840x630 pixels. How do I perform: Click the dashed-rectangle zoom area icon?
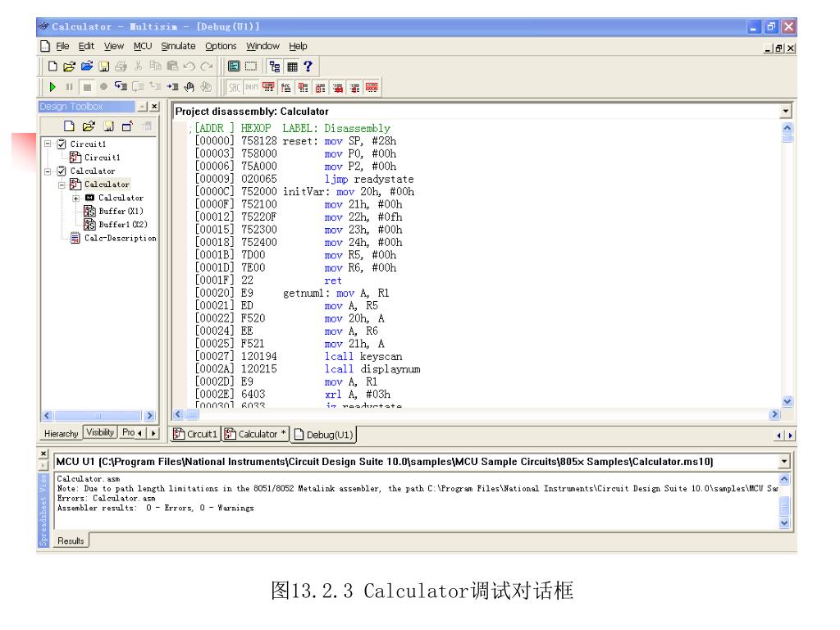251,66
